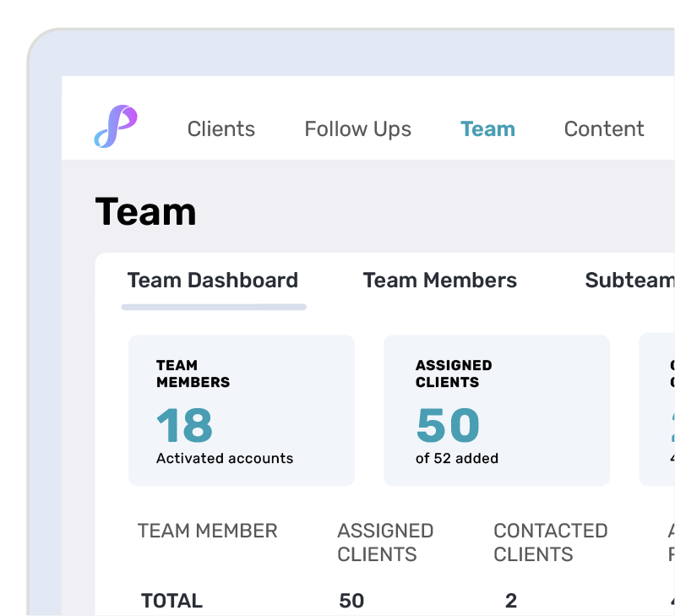Click total contacted clients value 2
Screen dimensions: 675x616
pos(510,601)
